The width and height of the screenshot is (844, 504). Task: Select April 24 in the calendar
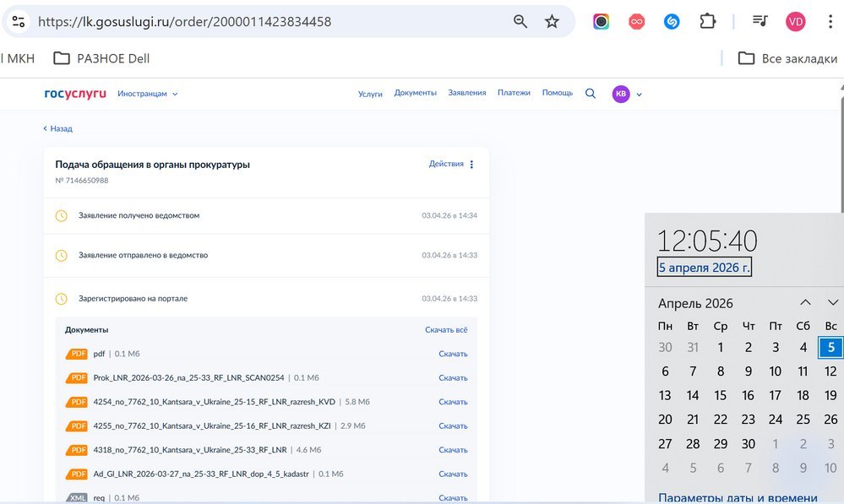coord(776,420)
